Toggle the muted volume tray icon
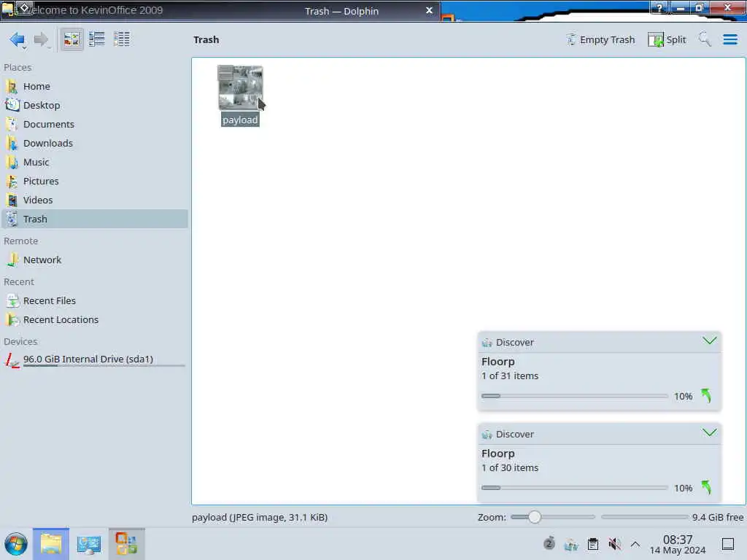 pyautogui.click(x=614, y=544)
